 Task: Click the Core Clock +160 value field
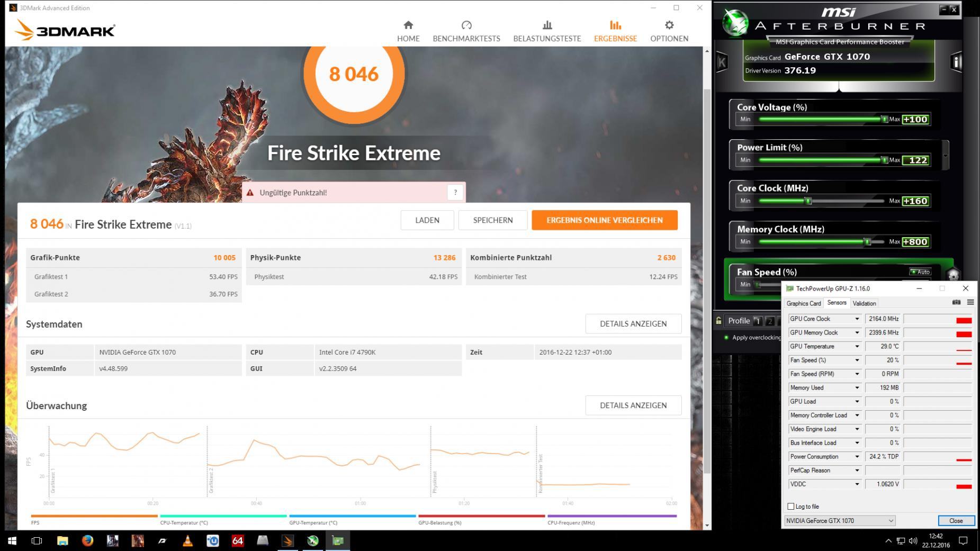click(915, 201)
